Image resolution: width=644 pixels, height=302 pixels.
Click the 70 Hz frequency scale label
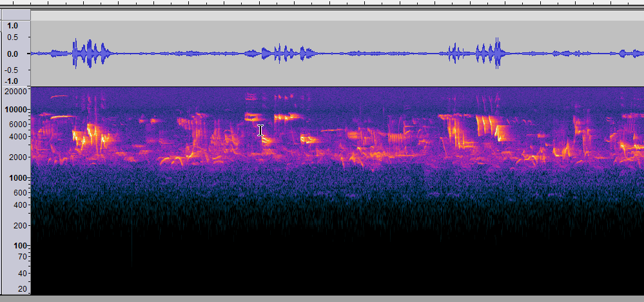22,257
